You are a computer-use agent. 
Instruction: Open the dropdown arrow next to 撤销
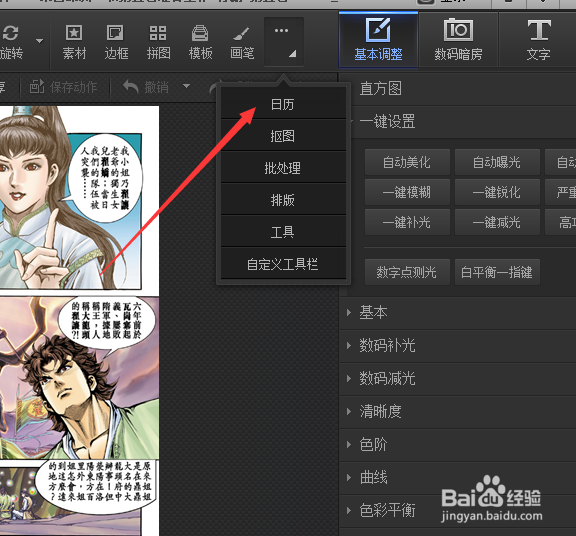click(186, 86)
